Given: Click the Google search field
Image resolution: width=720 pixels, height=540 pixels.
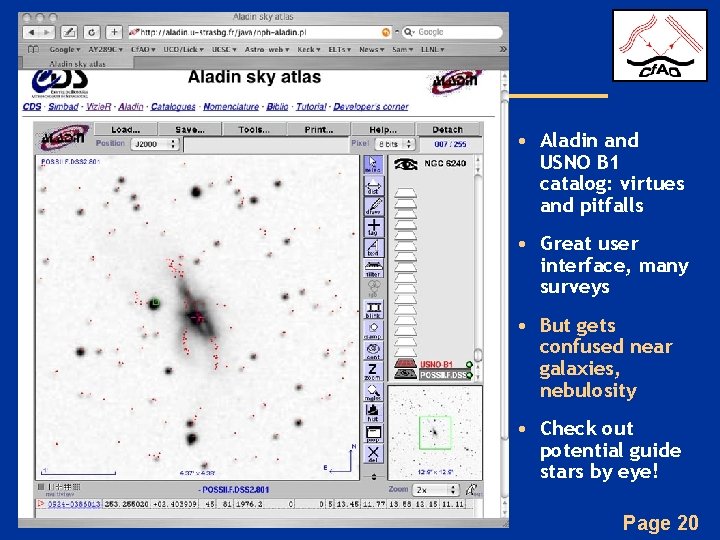Looking at the screenshot, I should pos(452,32).
